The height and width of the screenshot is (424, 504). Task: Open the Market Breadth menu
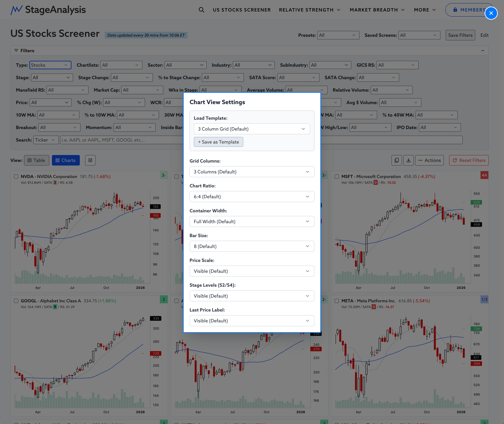click(377, 10)
